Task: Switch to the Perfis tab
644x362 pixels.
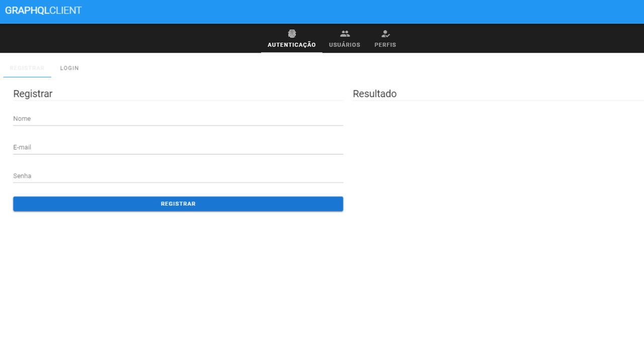Action: [385, 39]
